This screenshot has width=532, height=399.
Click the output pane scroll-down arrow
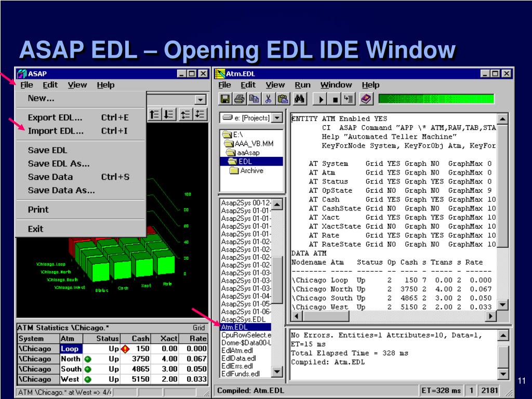[502, 374]
